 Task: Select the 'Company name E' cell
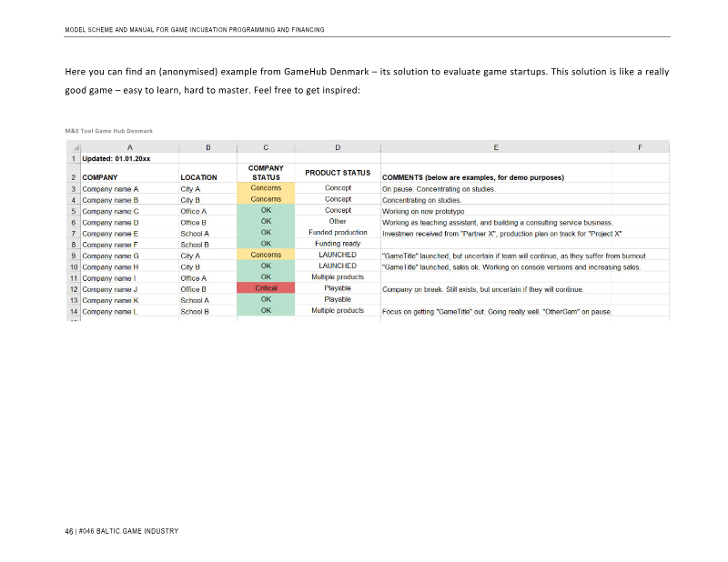[110, 233]
